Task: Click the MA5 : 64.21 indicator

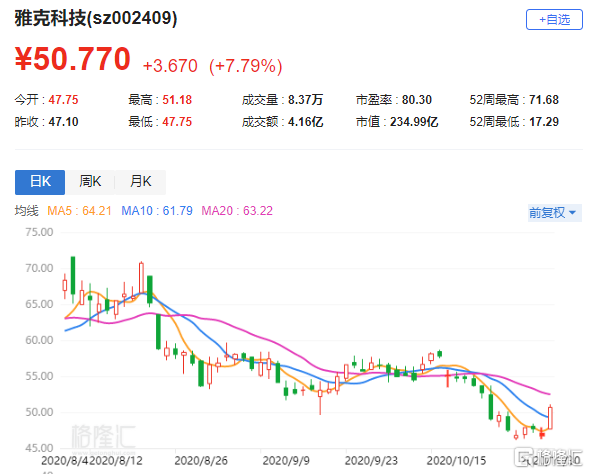Action: point(79,211)
